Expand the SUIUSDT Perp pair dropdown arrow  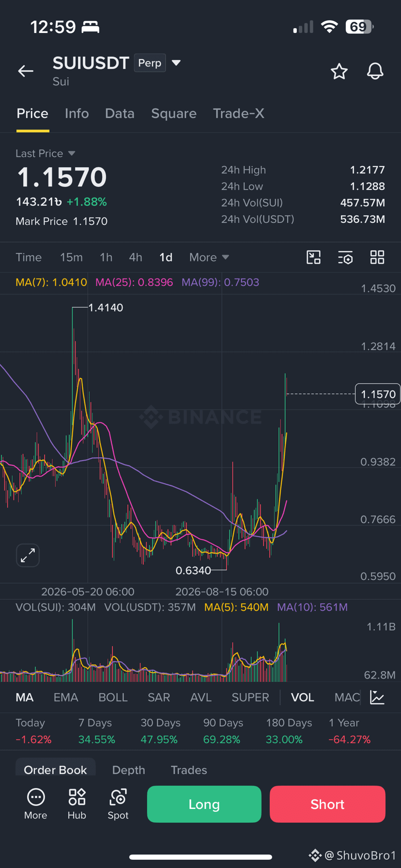pos(176,63)
